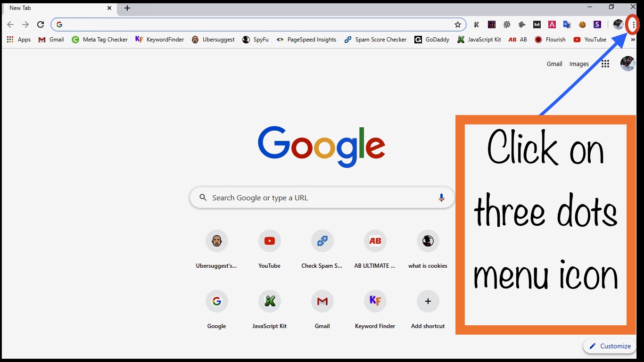Image resolution: width=644 pixels, height=362 pixels.
Task: Open a new tab with plus button
Action: [x=127, y=8]
